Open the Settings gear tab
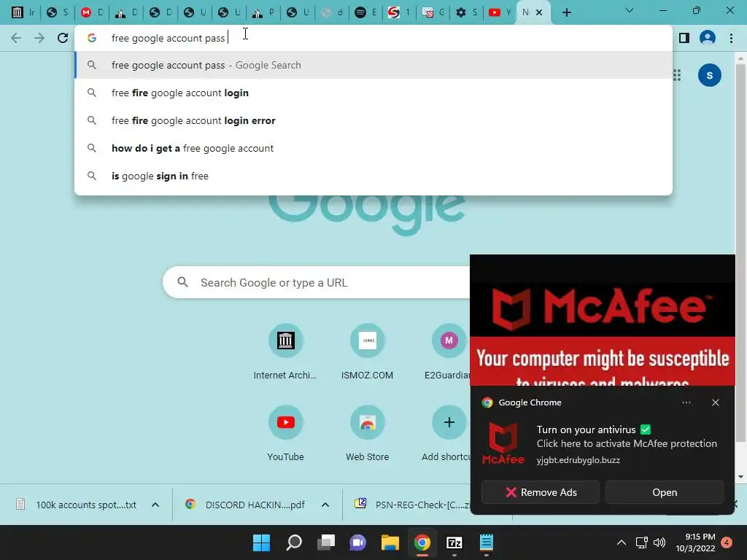This screenshot has height=560, width=747. [x=466, y=12]
